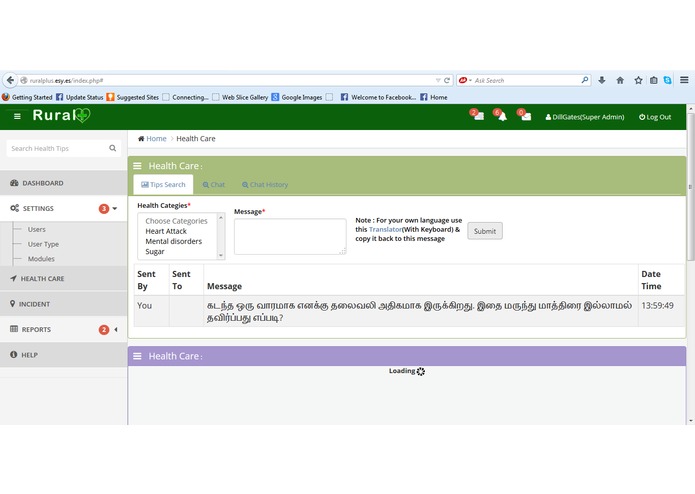Click the Log Out link
The height and width of the screenshot is (494, 695).
655,117
